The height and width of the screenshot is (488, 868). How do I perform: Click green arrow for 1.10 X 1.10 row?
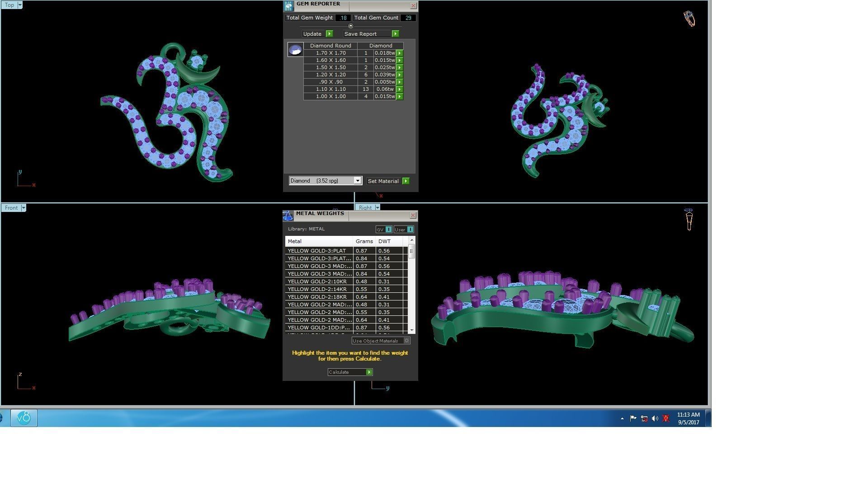[x=400, y=89]
